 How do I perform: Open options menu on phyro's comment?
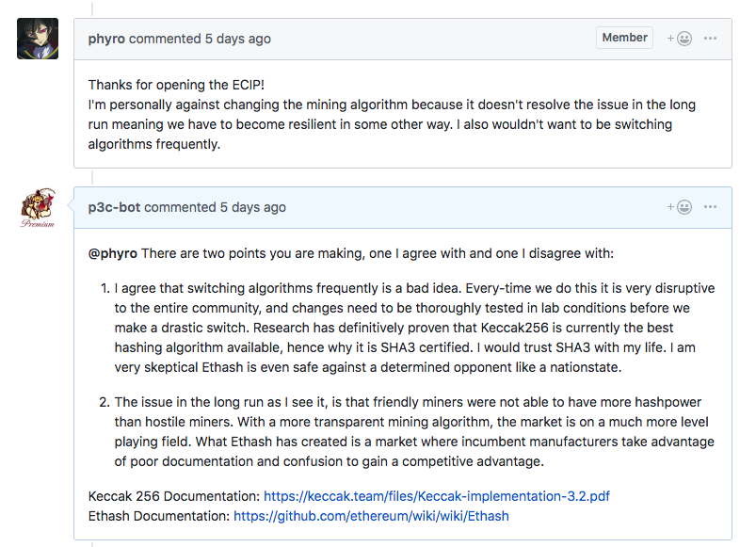[x=710, y=38]
